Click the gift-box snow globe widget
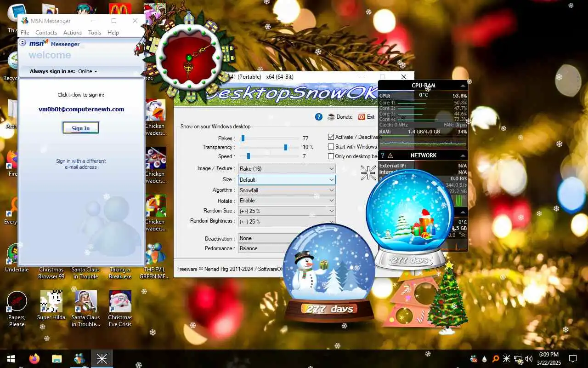The width and height of the screenshot is (588, 368). tap(410, 219)
